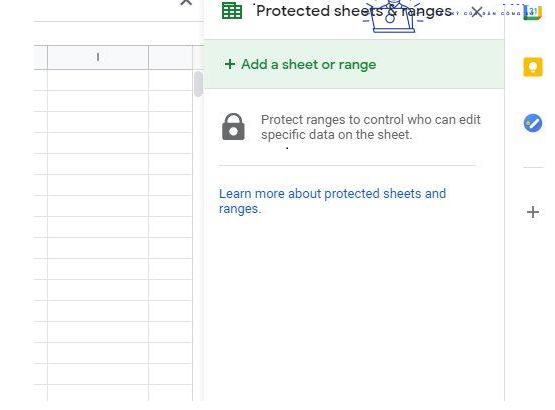Open Learn more about protected sheets link
The image size is (555, 410).
pyautogui.click(x=332, y=201)
